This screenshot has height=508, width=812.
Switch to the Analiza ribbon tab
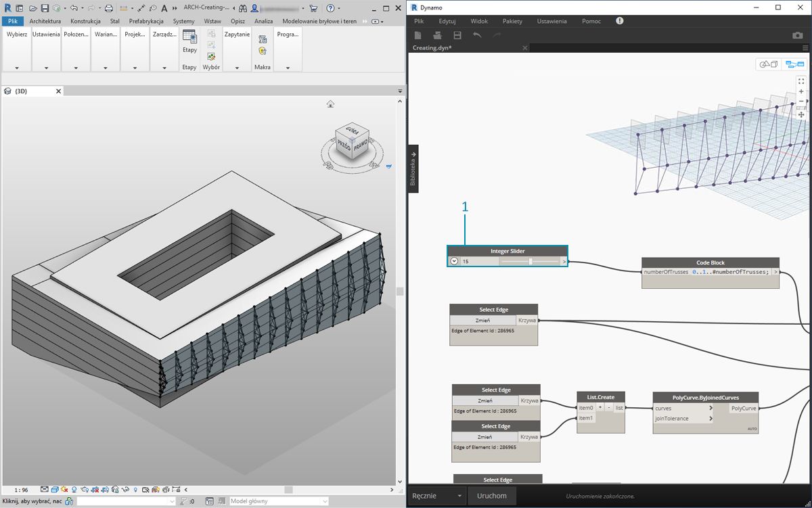[x=263, y=21]
